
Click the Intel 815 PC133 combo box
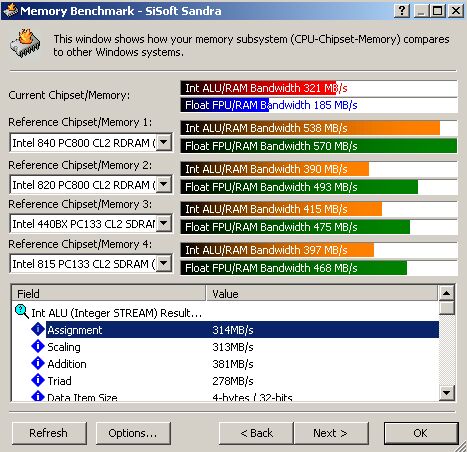(x=91, y=264)
